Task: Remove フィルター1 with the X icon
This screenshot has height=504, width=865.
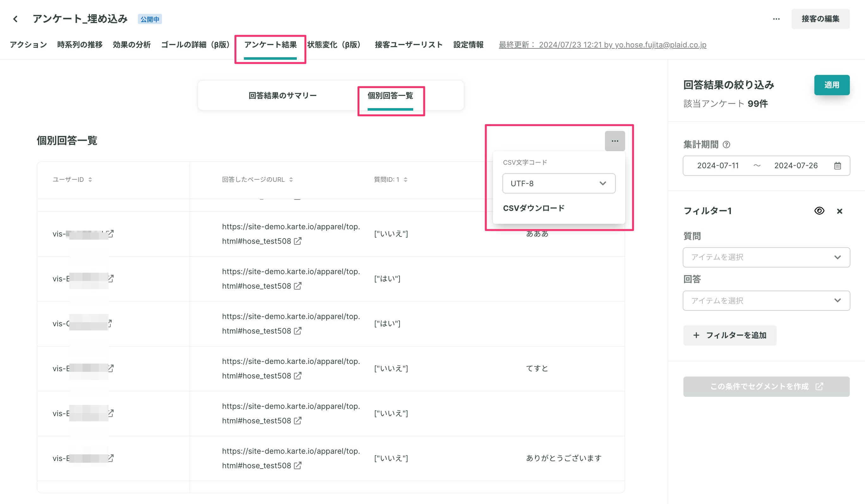Action: (840, 211)
